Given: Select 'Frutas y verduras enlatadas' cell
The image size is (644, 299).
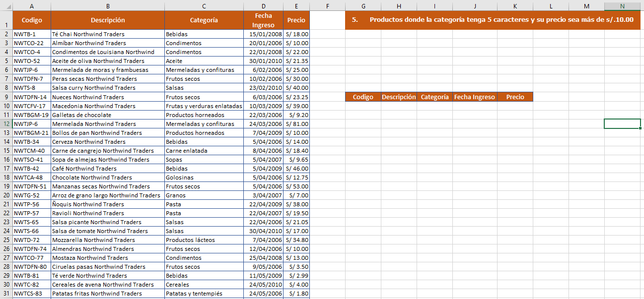Looking at the screenshot, I should point(204,106).
